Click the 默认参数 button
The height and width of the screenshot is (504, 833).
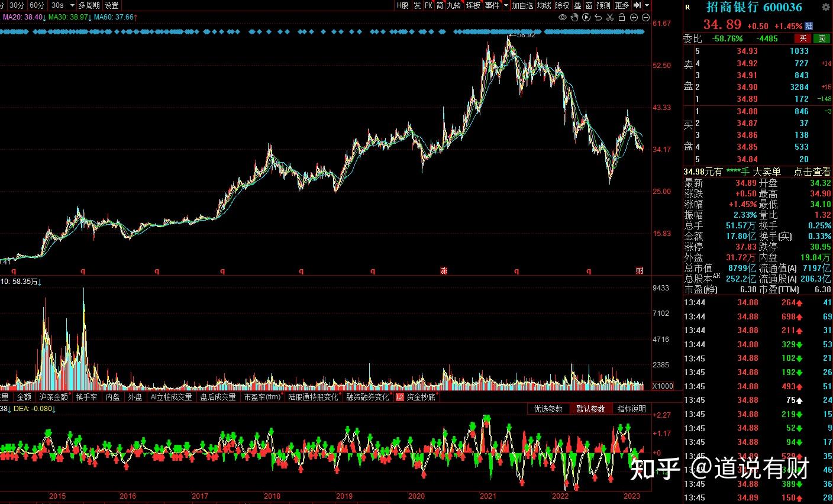click(590, 409)
